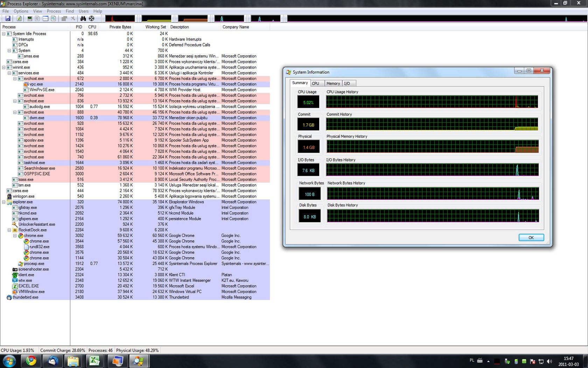Click the volume speaker tray icon
Viewport: 588px width, 368px height.
pyautogui.click(x=549, y=361)
